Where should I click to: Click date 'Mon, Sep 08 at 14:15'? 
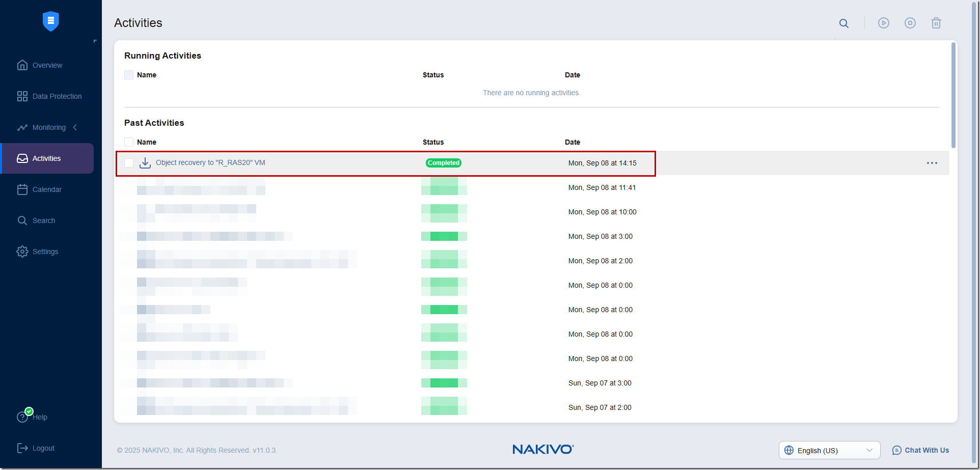click(603, 163)
